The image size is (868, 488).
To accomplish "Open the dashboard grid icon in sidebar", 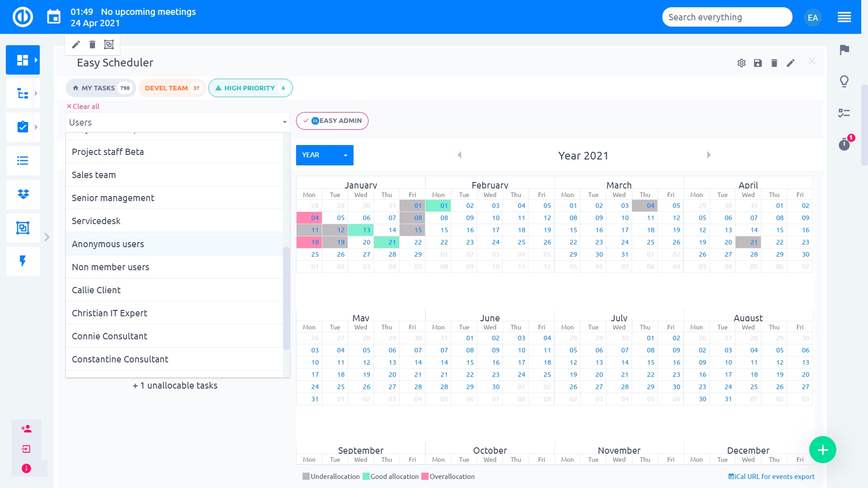I will click(22, 60).
